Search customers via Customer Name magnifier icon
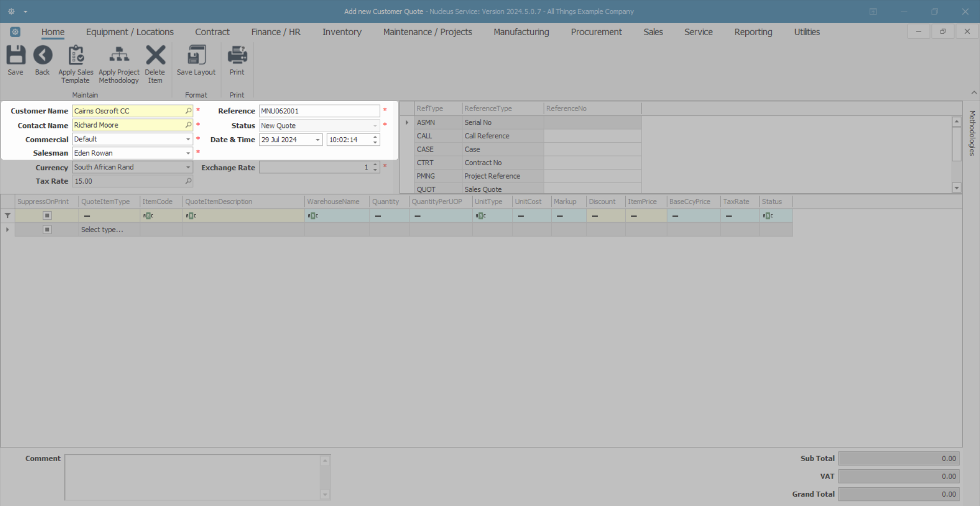 point(188,111)
